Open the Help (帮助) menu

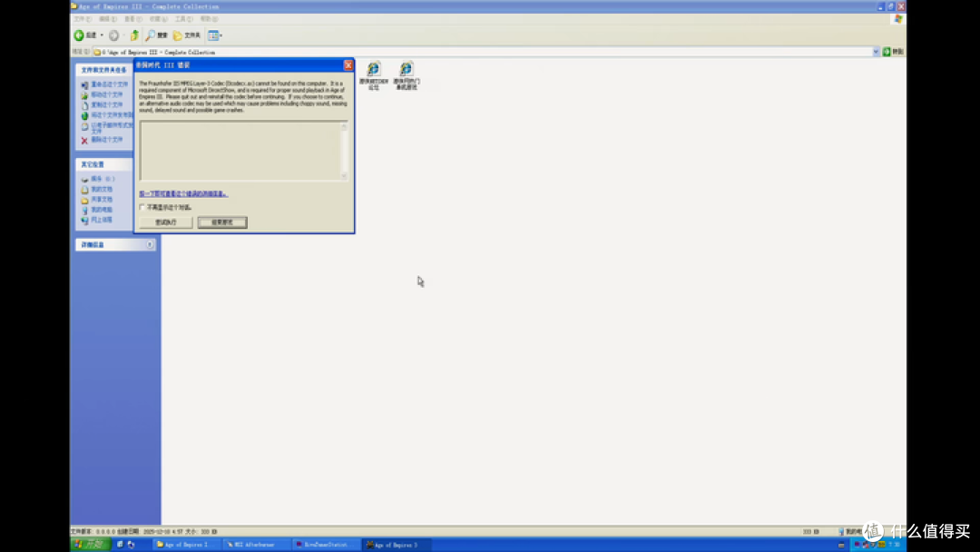tap(209, 19)
